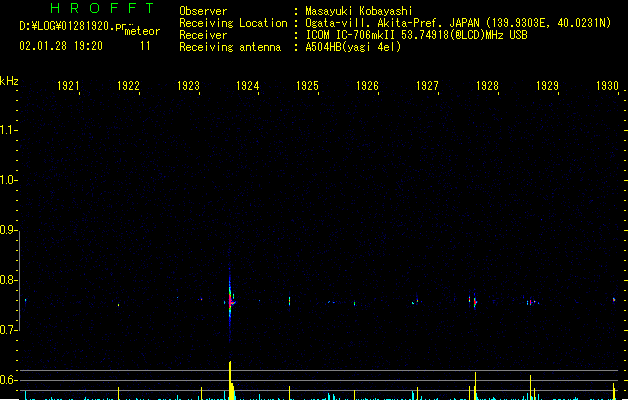Click frequency axis label 0.6

click(x=8, y=380)
